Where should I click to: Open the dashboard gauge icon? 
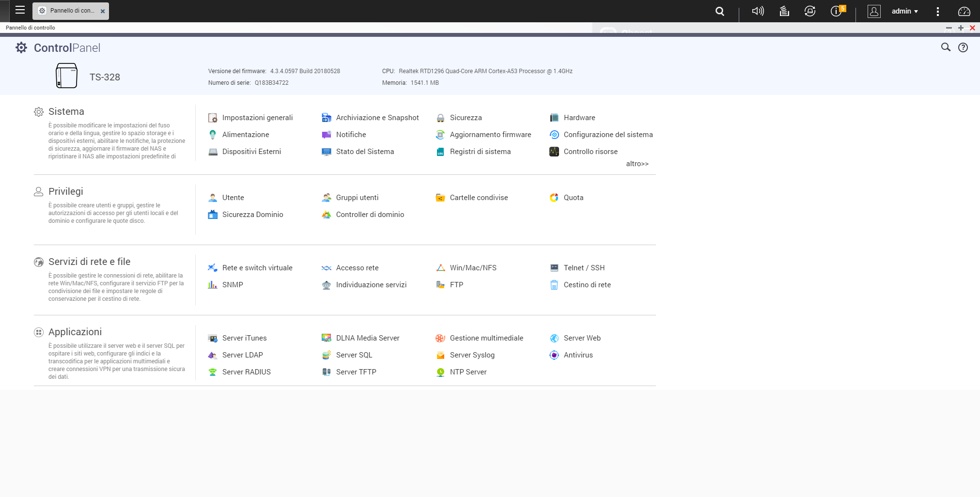tap(964, 11)
